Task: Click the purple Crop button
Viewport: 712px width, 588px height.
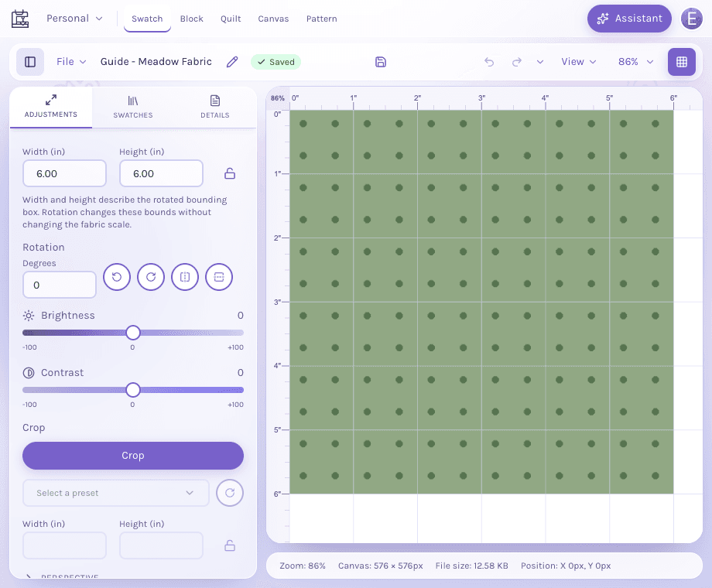Action: click(x=133, y=456)
